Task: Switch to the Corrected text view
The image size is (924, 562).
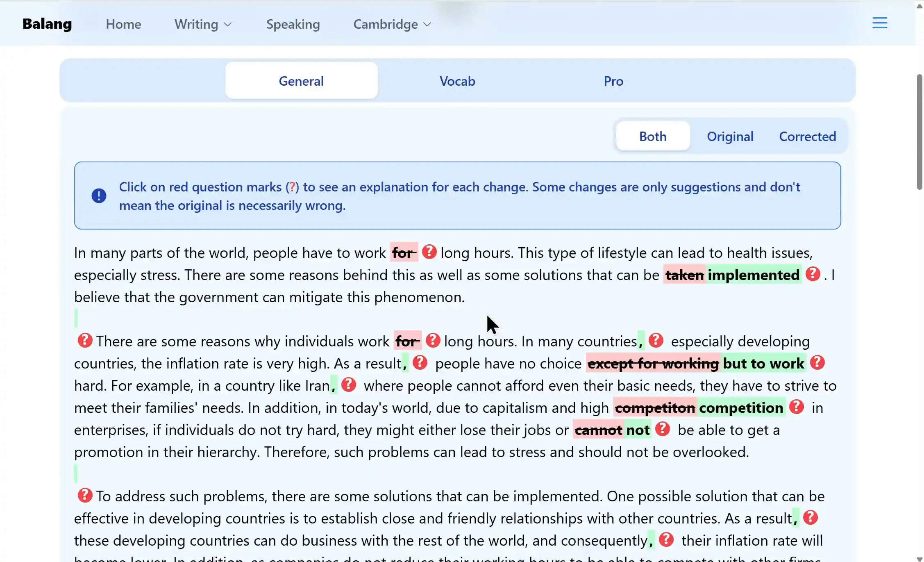Action: [807, 136]
